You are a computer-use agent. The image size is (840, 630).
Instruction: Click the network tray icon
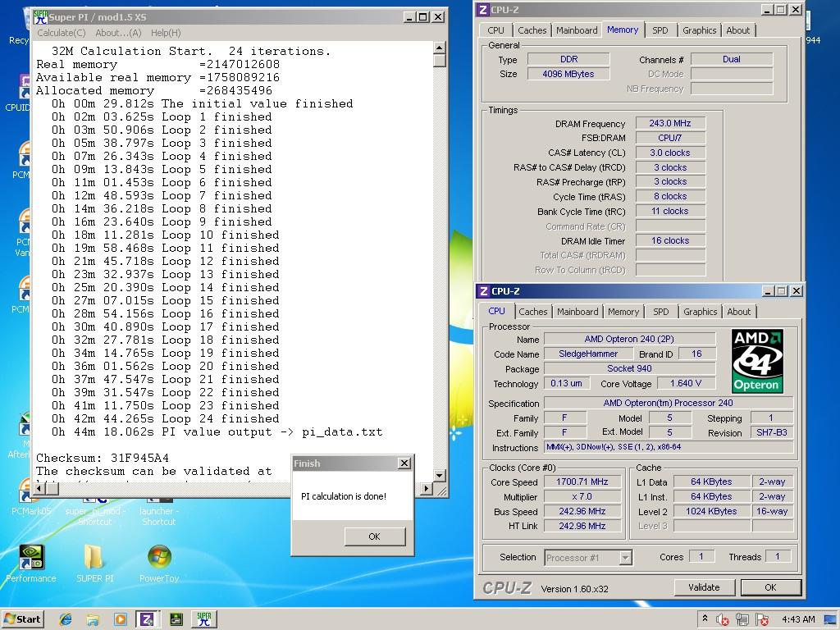(x=742, y=620)
